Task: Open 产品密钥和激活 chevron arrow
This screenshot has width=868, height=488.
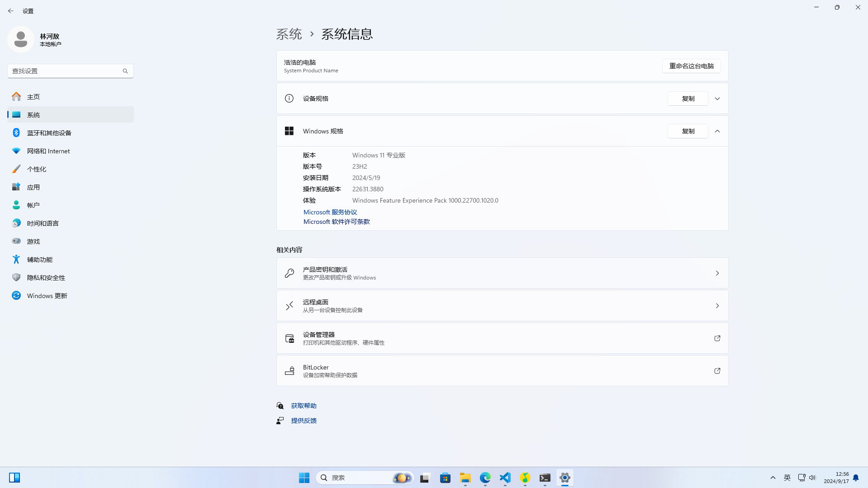Action: click(717, 273)
